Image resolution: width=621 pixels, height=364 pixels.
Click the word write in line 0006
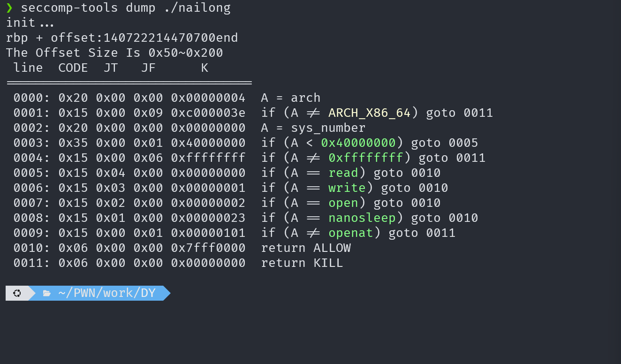(347, 188)
